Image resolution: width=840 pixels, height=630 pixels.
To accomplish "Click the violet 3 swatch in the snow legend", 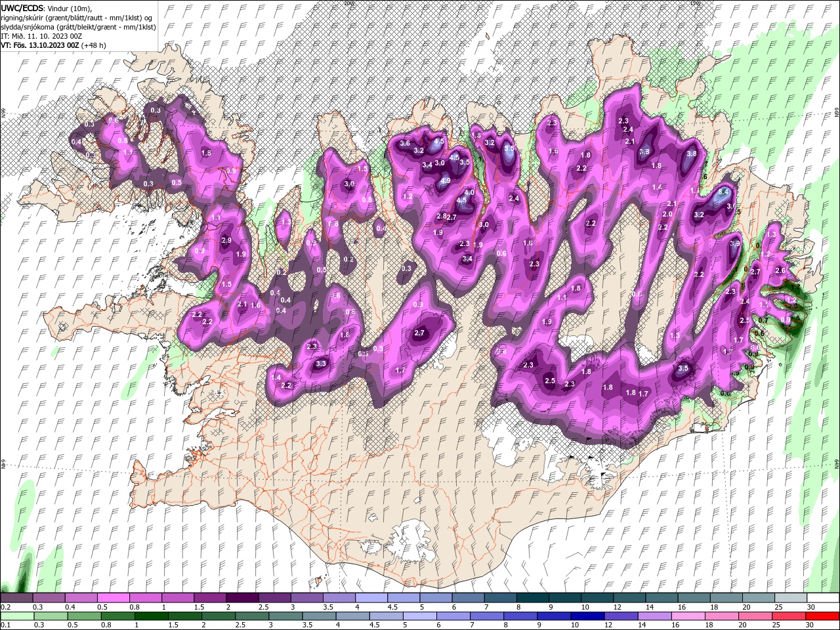I will pyautogui.click(x=306, y=598).
